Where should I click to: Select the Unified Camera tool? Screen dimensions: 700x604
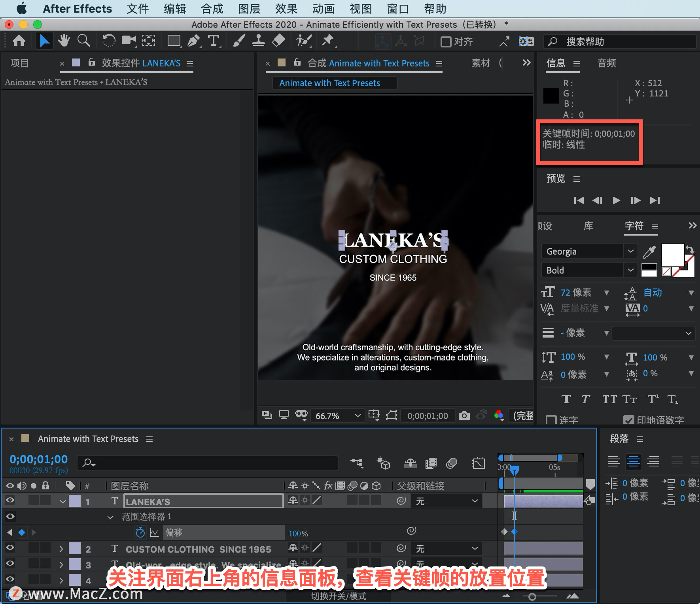click(x=129, y=41)
